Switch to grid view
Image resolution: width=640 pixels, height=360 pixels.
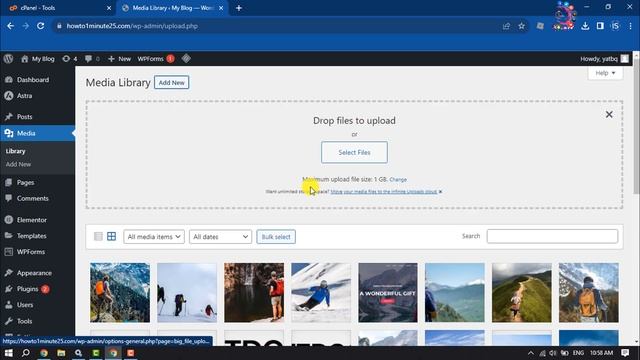[x=111, y=236]
